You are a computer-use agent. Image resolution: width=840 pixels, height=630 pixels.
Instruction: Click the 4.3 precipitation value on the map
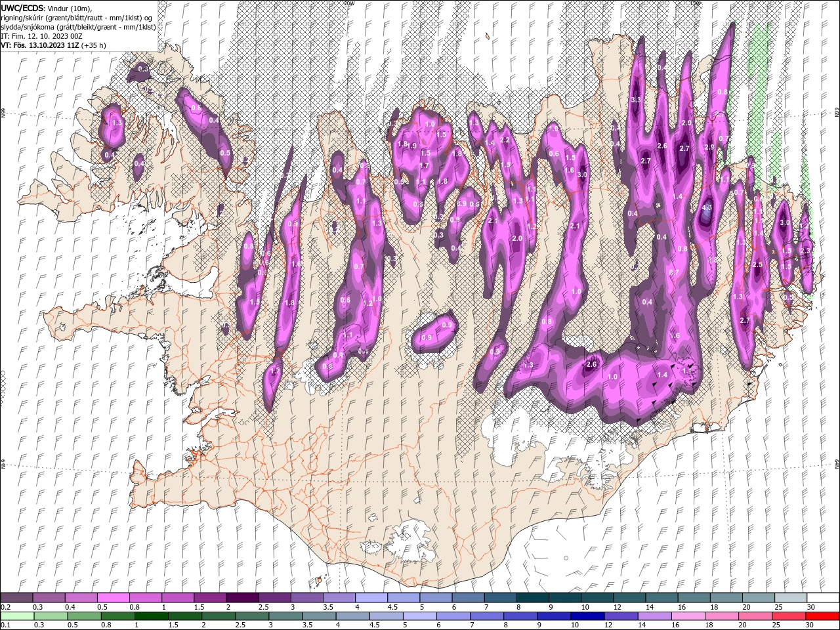click(706, 207)
